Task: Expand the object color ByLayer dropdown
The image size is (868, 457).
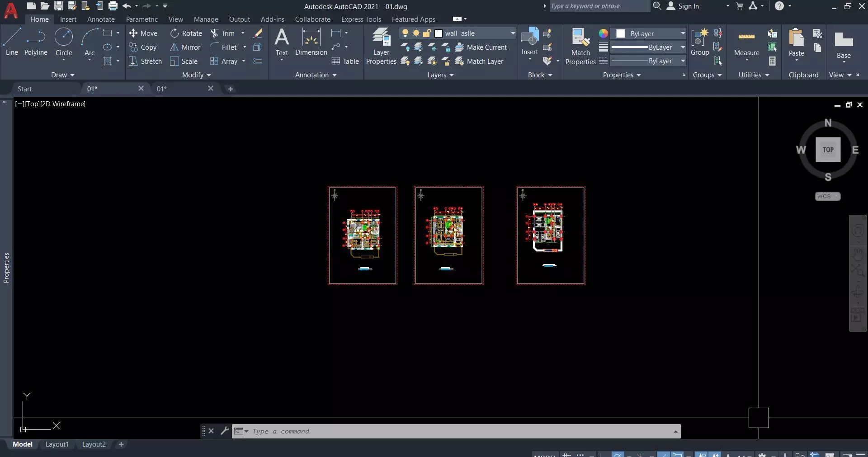Action: (683, 34)
